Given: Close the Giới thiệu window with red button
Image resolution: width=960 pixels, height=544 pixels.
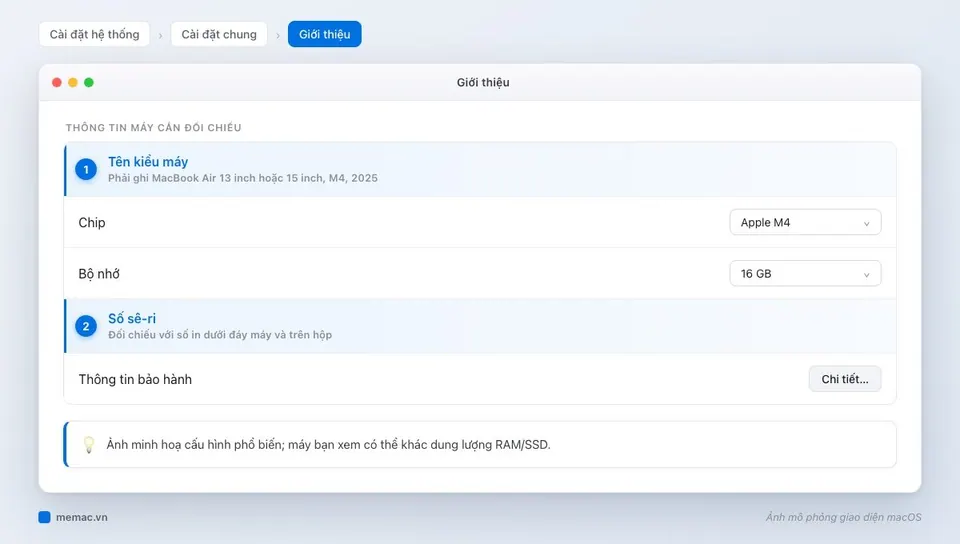Looking at the screenshot, I should click(x=57, y=83).
